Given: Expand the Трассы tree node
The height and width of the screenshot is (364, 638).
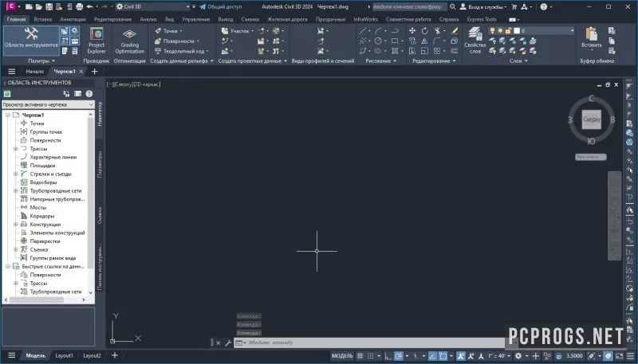Looking at the screenshot, I should 16,149.
